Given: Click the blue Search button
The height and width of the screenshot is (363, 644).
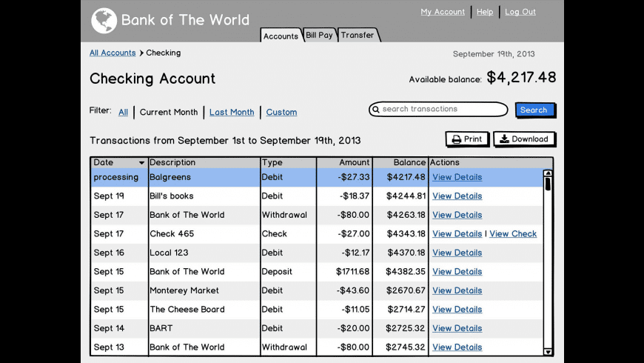Looking at the screenshot, I should point(534,110).
